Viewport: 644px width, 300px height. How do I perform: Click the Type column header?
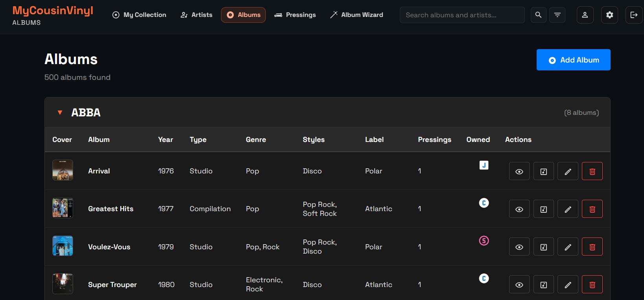(x=198, y=140)
